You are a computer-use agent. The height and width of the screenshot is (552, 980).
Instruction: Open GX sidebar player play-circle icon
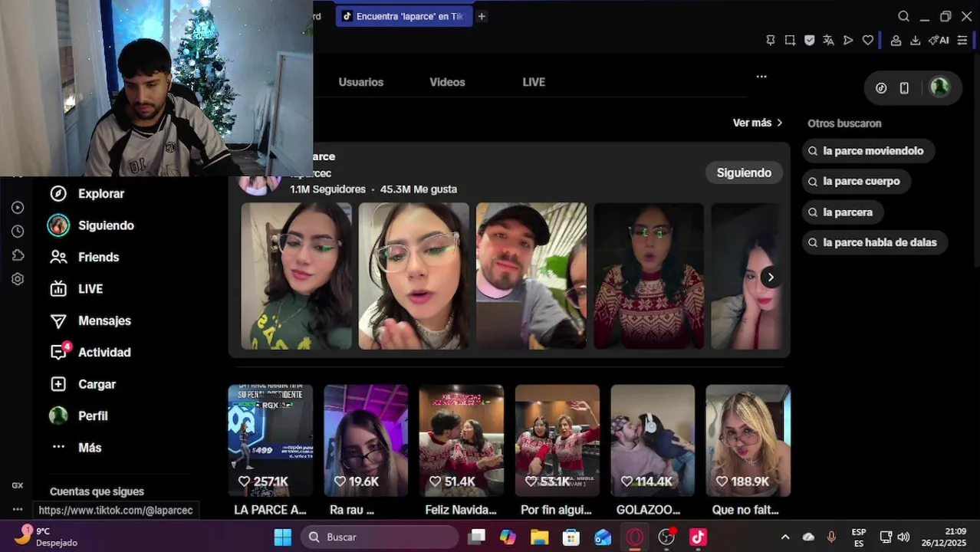(18, 208)
